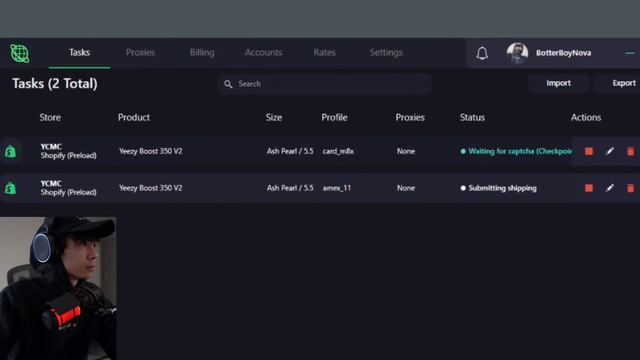Go to the Accounts tab
The height and width of the screenshot is (360, 640).
click(x=263, y=53)
